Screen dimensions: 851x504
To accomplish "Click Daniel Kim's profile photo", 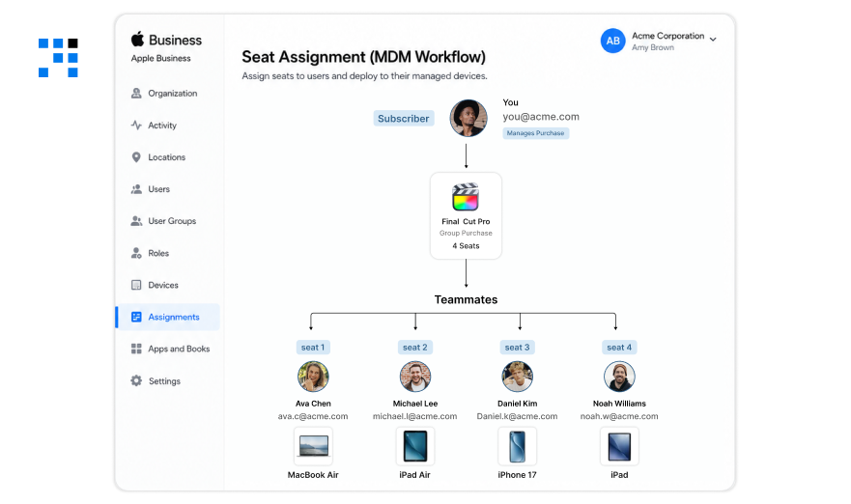I will tap(517, 377).
